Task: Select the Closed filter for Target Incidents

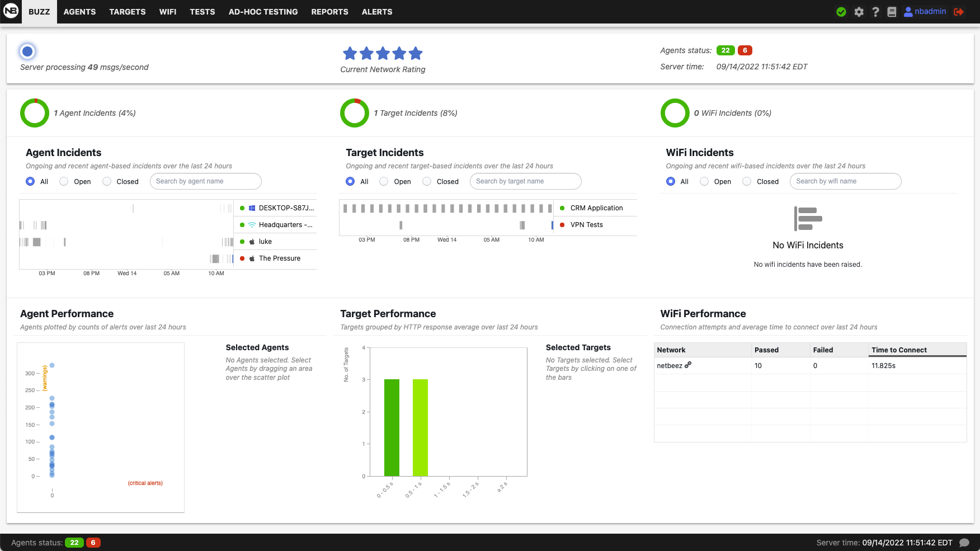Action: [427, 181]
